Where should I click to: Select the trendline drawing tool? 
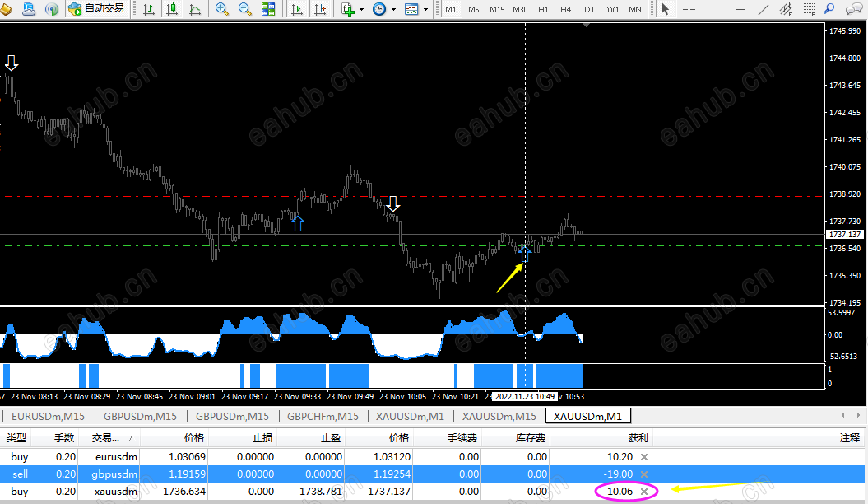(763, 9)
